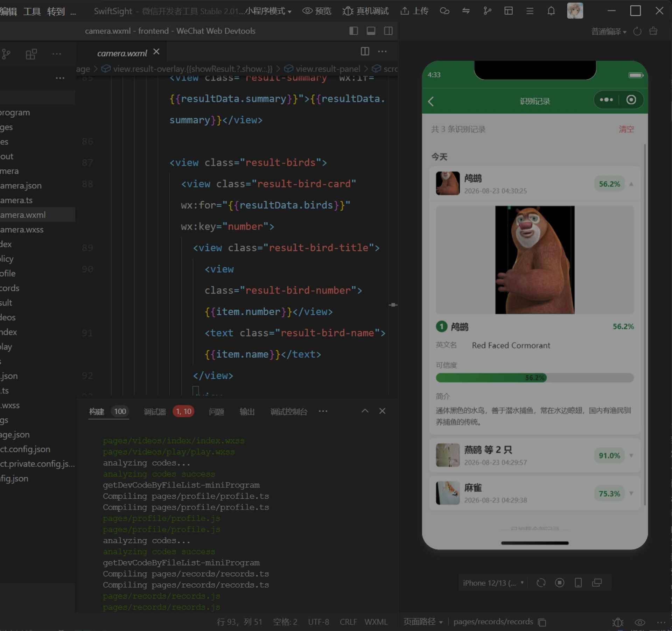Tap the back arrow in 识别记录 header
The height and width of the screenshot is (631, 672).
point(431,101)
